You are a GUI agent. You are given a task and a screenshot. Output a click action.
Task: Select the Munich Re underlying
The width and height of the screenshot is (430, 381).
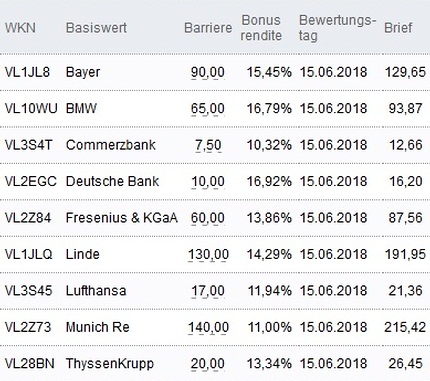97,327
